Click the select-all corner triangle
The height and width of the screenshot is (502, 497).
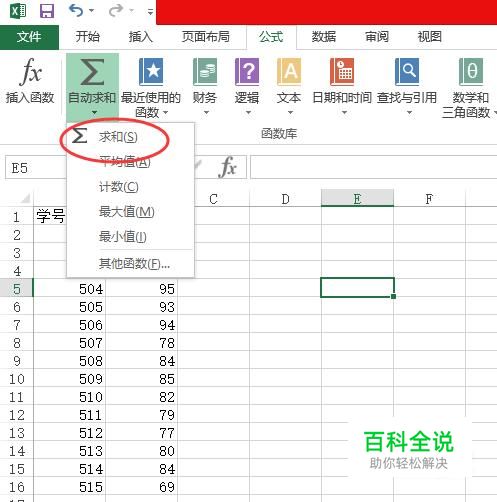click(25, 198)
